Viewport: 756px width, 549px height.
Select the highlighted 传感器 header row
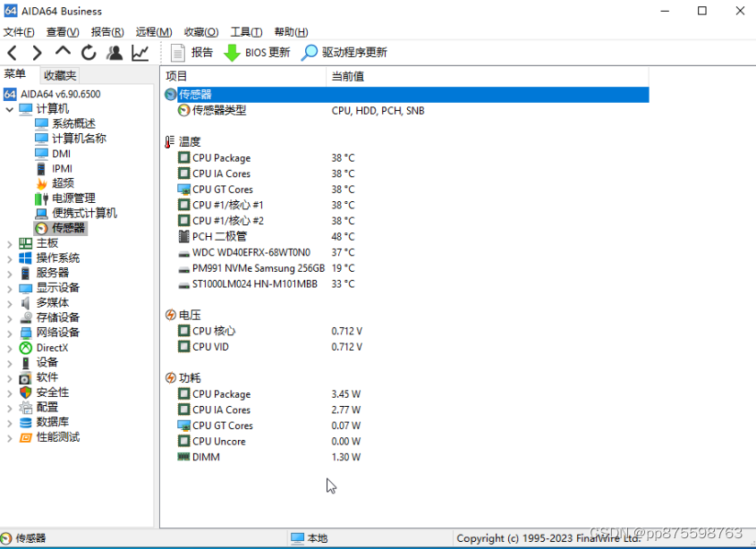tap(407, 95)
